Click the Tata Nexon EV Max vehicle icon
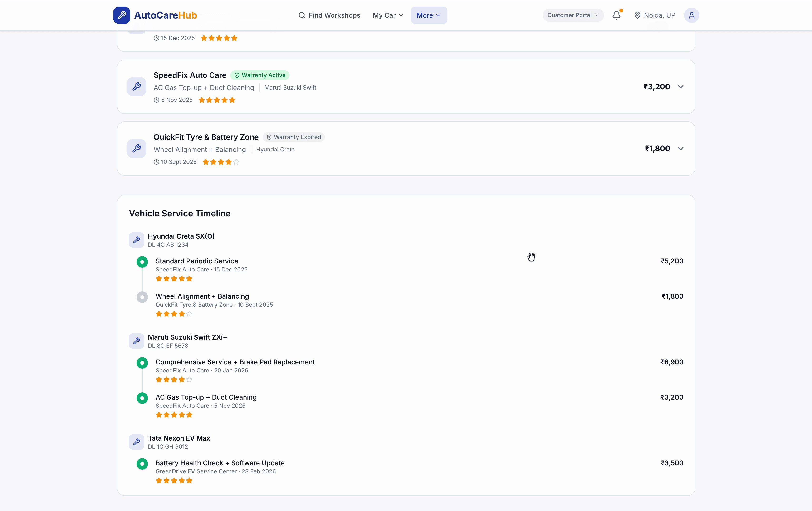 136,442
